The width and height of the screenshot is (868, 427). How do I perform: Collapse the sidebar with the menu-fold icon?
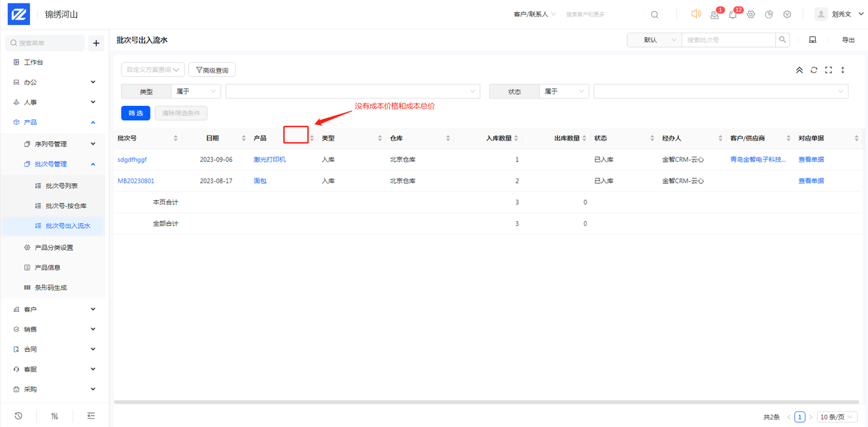91,416
